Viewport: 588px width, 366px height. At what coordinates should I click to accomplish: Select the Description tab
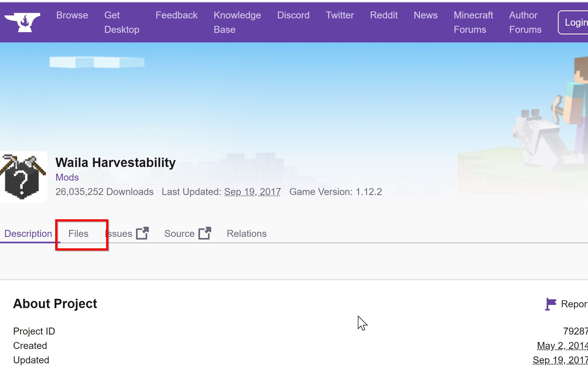28,234
